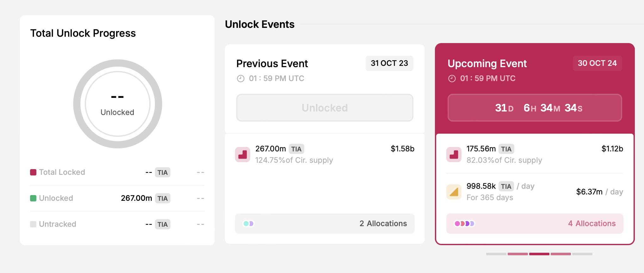Click the circular unlock progress ring
Viewport: 644px width, 273px height.
point(118,104)
